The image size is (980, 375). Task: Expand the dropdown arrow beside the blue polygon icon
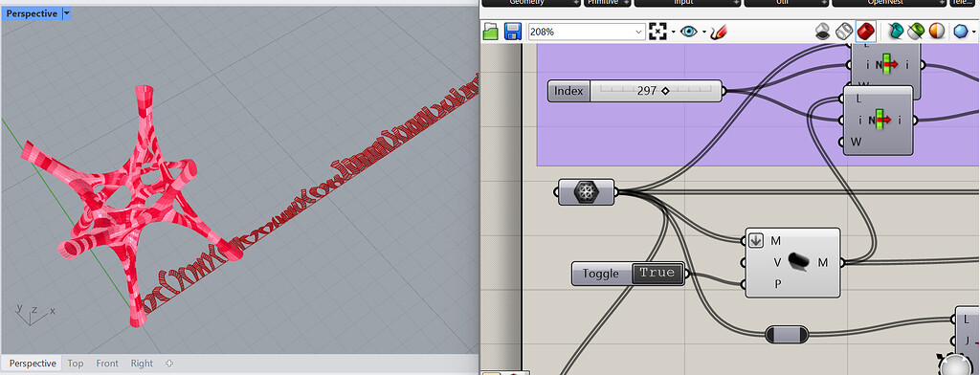pyautogui.click(x=973, y=32)
